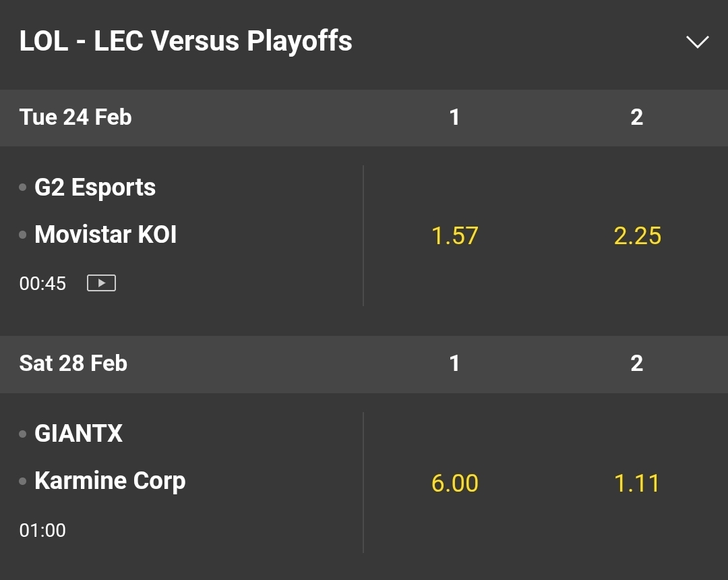The height and width of the screenshot is (580, 728).
Task: Tap the 00:45 match start time
Action: point(42,284)
